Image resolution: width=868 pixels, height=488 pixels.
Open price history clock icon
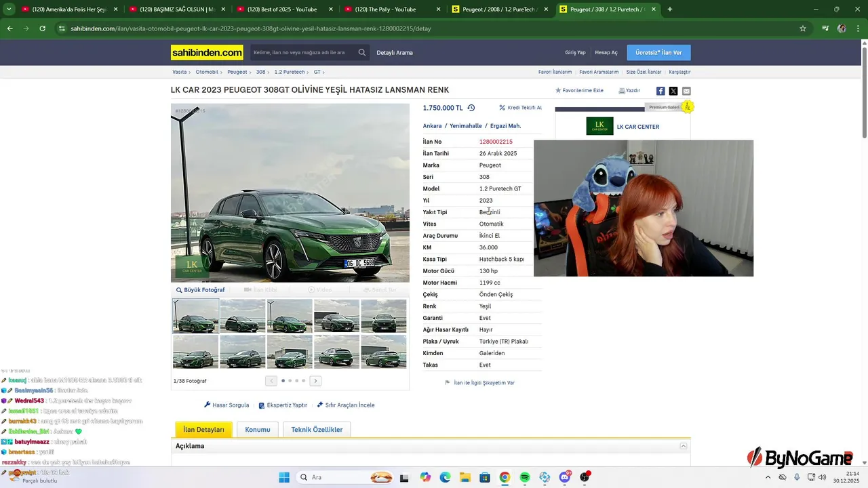471,108
